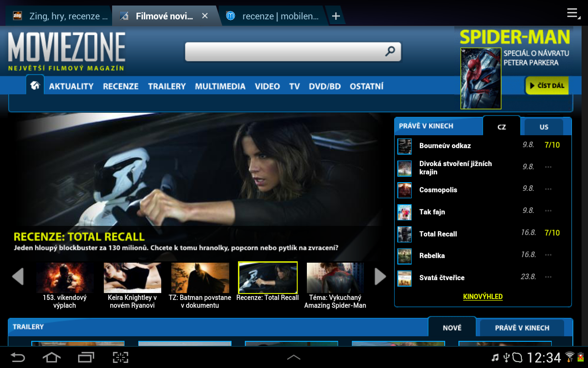Open Rebelka title link
This screenshot has height=368, width=588.
432,256
